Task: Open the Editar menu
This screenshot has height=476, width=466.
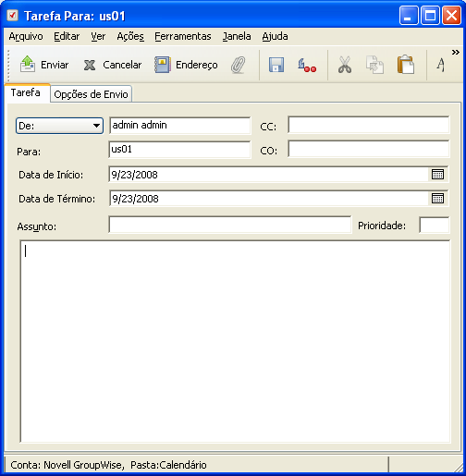Action: [x=67, y=36]
